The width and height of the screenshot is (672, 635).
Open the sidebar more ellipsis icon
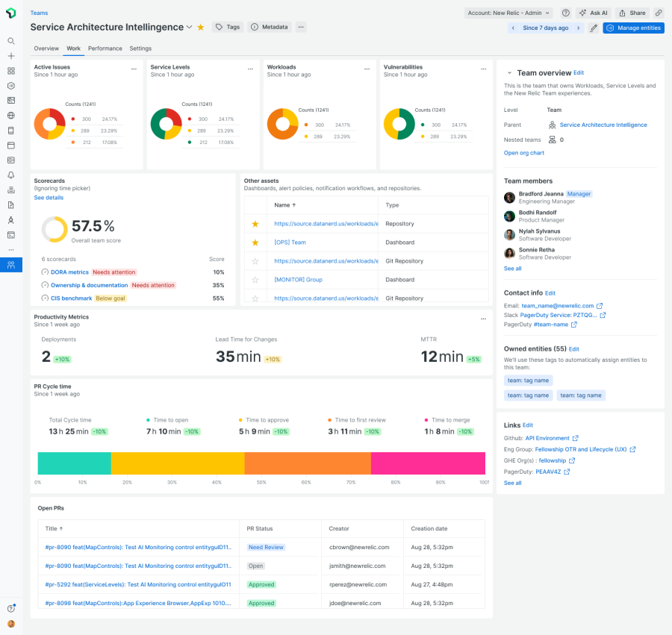coord(11,250)
